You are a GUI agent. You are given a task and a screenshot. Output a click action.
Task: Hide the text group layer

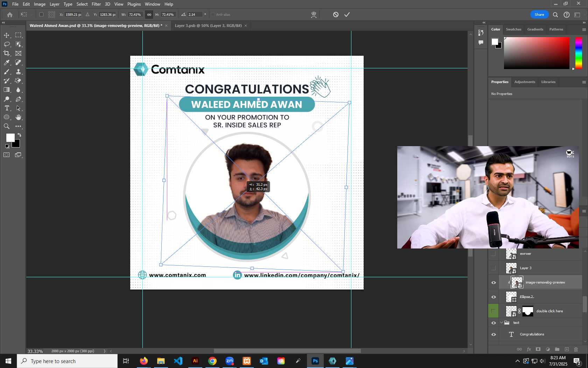pos(493,323)
